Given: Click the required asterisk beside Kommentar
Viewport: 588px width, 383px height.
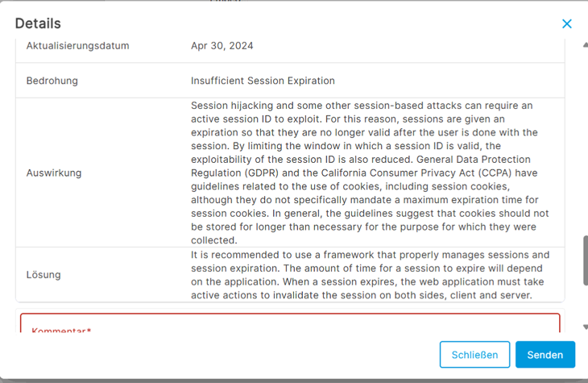Looking at the screenshot, I should [89, 331].
